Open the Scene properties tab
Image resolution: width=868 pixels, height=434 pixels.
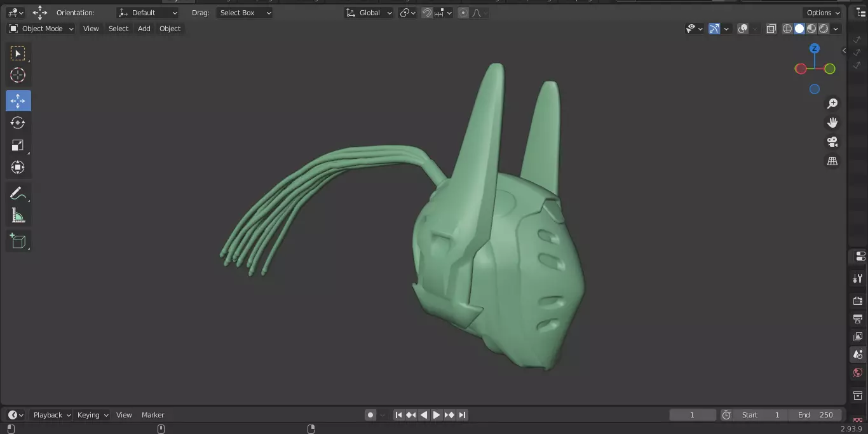click(858, 354)
